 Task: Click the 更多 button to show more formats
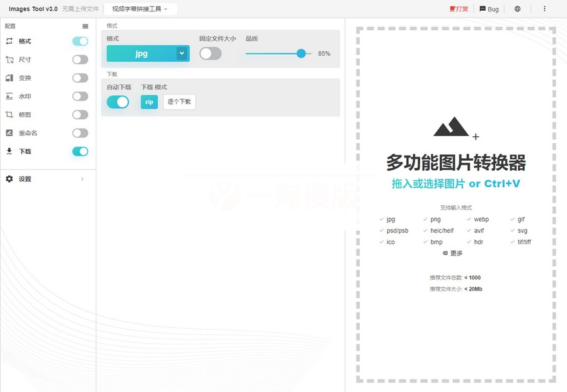tap(452, 253)
